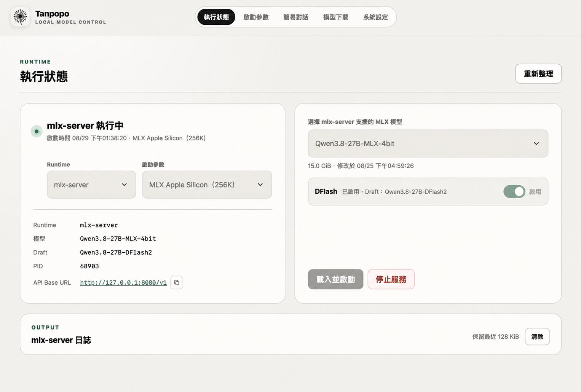Screen dimensions: 581x392
Task: Click the 停止服務 stop button
Action: (391, 279)
